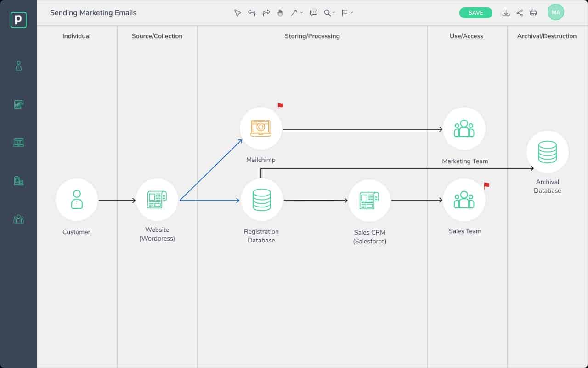
Task: Select the Marketing Team node
Action: click(x=464, y=129)
